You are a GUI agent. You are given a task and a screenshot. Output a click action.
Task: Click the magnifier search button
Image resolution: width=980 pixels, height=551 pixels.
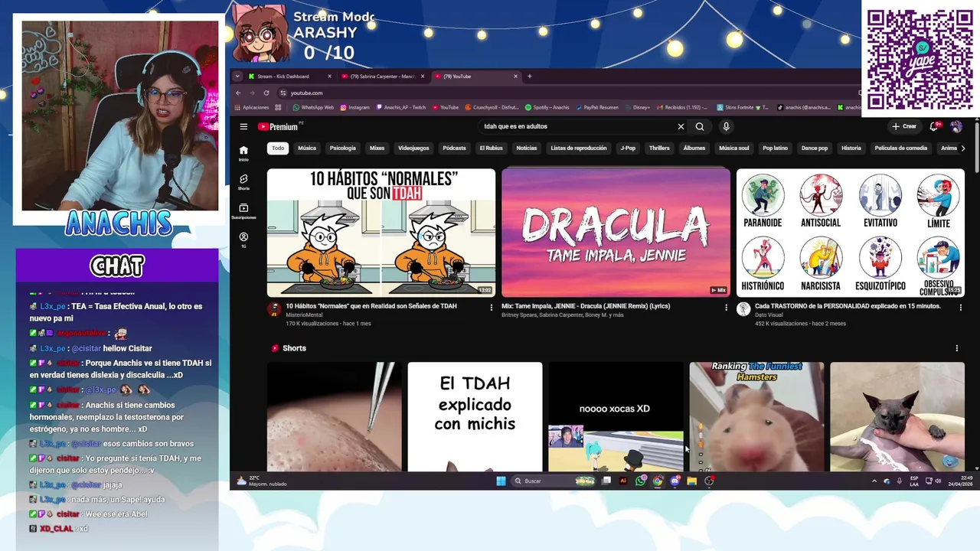pos(700,127)
